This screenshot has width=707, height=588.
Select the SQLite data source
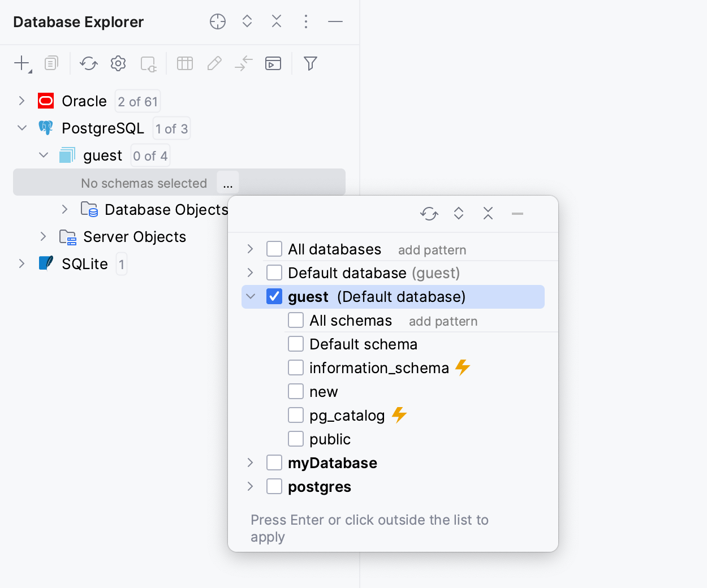(84, 264)
